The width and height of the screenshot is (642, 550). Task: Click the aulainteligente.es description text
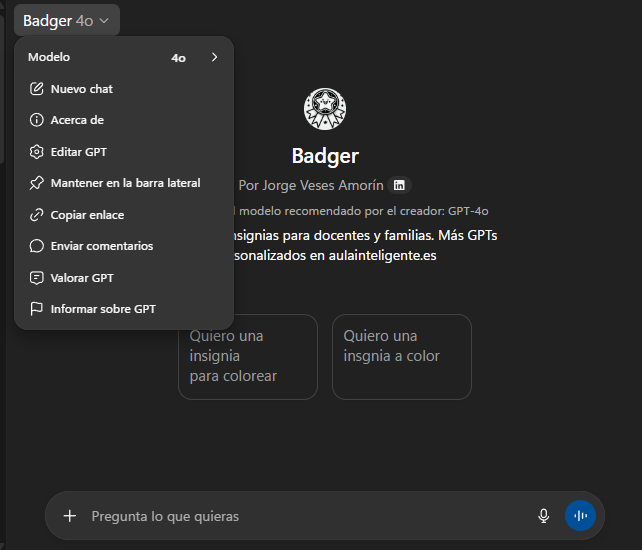382,256
